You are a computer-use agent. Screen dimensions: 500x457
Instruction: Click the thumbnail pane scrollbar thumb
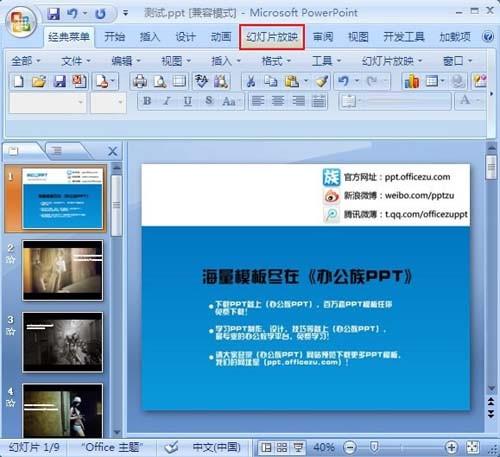[116, 205]
